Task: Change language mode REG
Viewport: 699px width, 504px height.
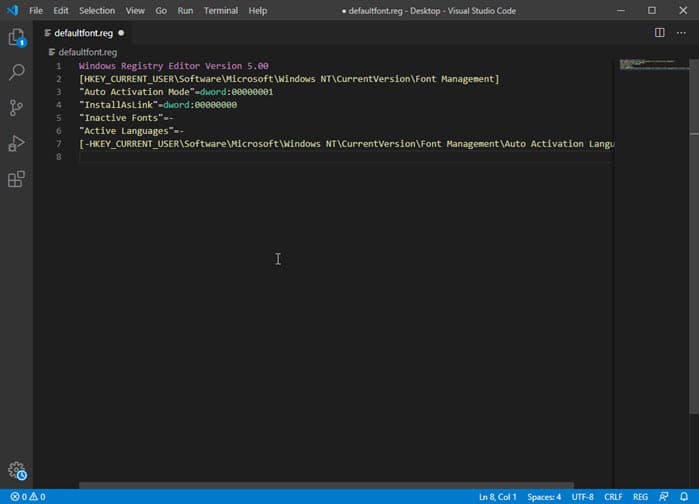Action: (640, 496)
